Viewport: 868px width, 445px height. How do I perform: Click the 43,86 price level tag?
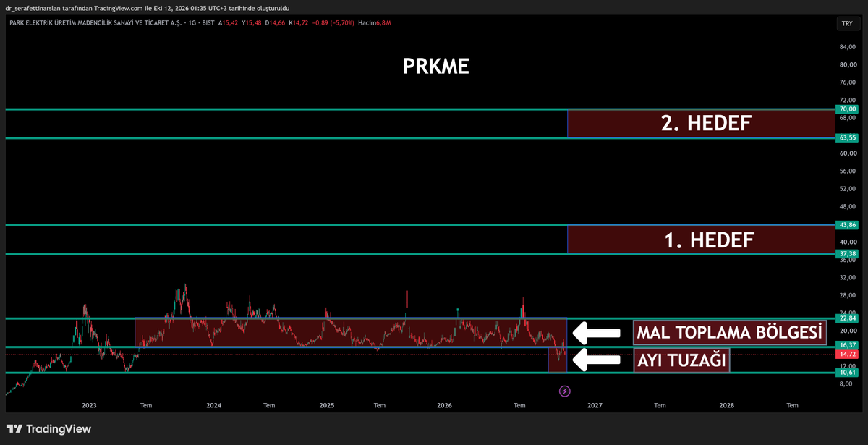tap(847, 225)
